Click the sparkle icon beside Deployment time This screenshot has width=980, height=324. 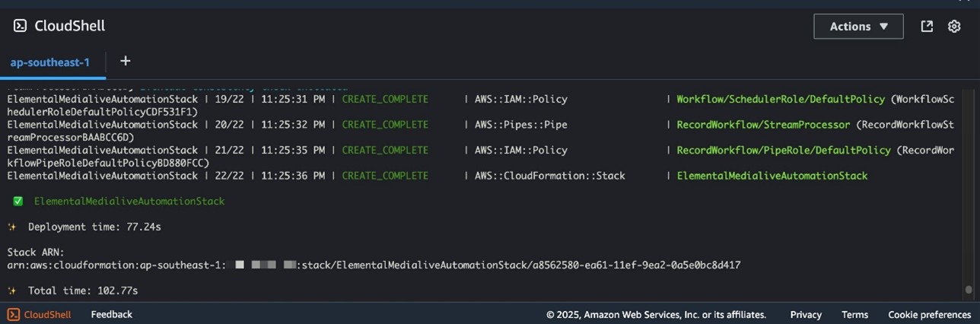coord(11,227)
